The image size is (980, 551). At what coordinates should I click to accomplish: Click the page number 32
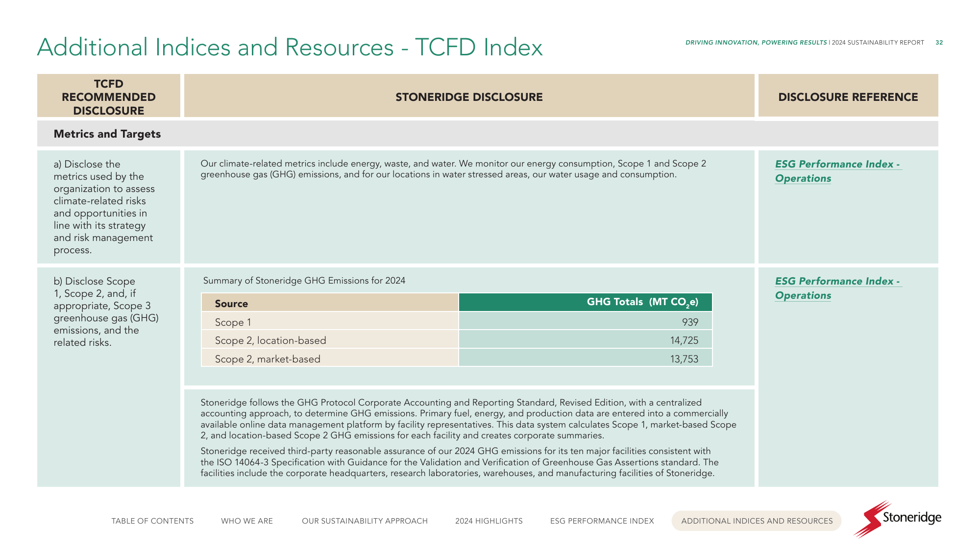pyautogui.click(x=939, y=43)
